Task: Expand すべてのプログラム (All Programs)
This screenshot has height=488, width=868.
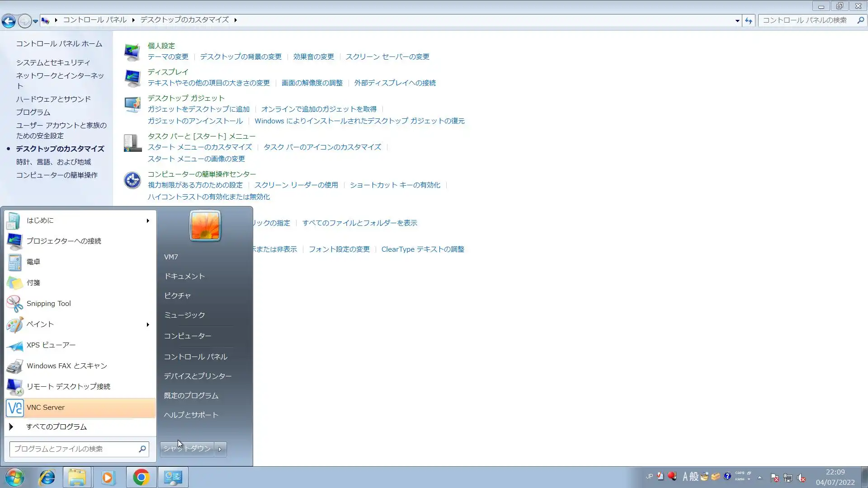Action: click(x=56, y=427)
